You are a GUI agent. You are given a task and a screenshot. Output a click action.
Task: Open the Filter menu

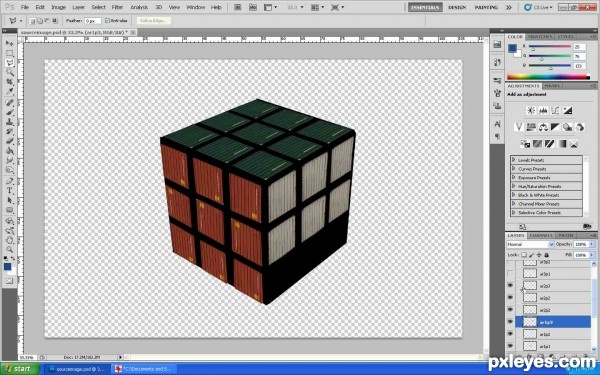(117, 7)
